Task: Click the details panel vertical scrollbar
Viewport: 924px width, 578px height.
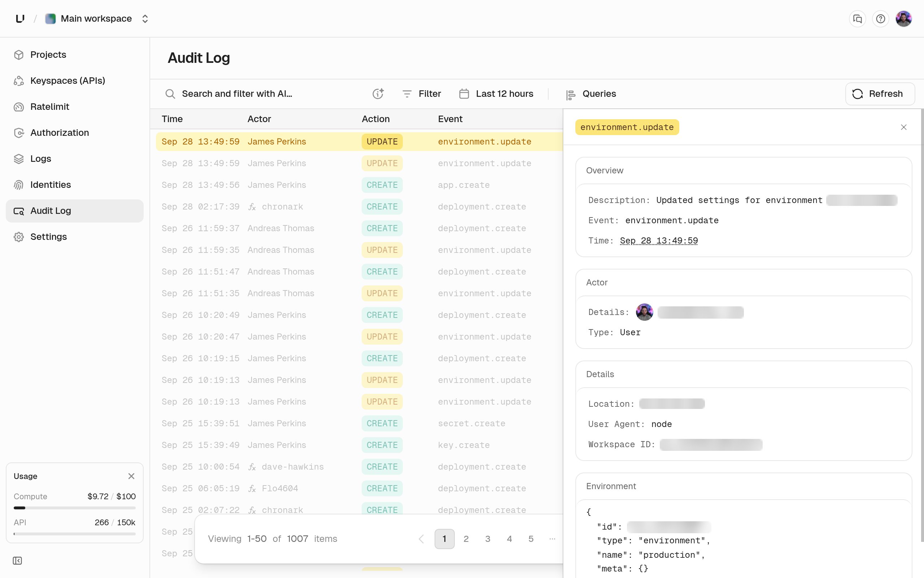Action: click(x=922, y=325)
